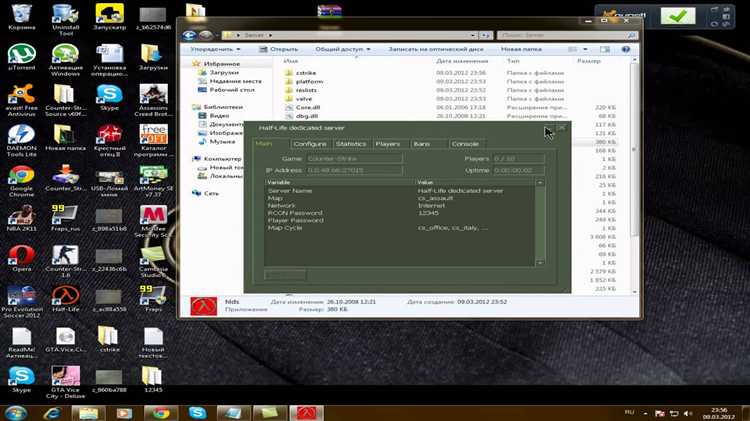Select the Main tab in HLDS

click(264, 144)
